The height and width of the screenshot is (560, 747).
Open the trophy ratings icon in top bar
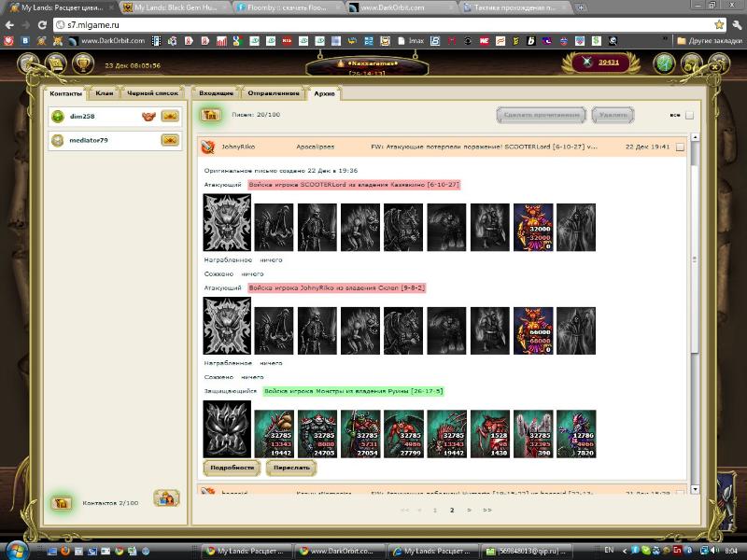click(82, 63)
